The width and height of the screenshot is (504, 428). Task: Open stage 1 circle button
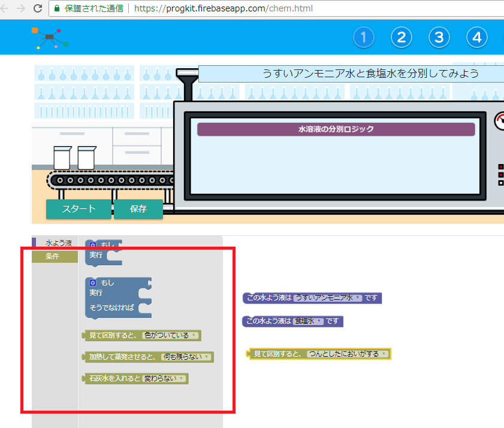click(364, 37)
